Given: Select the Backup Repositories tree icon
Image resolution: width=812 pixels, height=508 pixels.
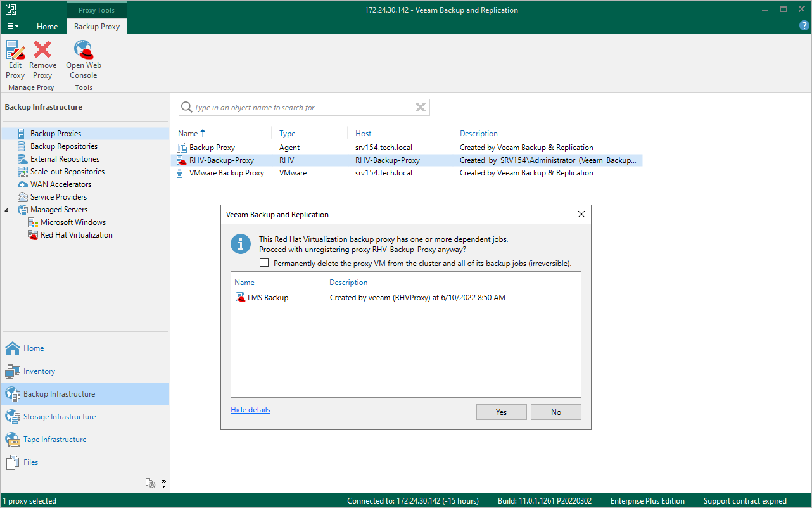Looking at the screenshot, I should [x=22, y=146].
